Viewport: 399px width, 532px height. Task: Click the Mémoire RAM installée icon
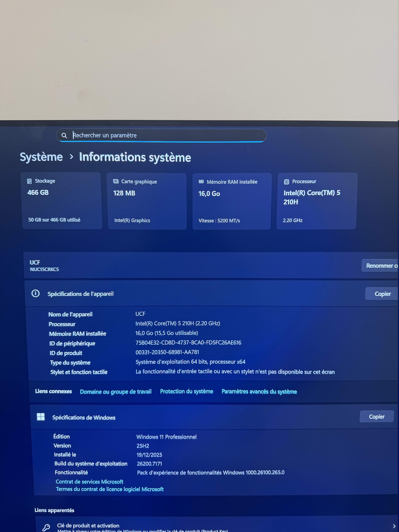pos(201,182)
